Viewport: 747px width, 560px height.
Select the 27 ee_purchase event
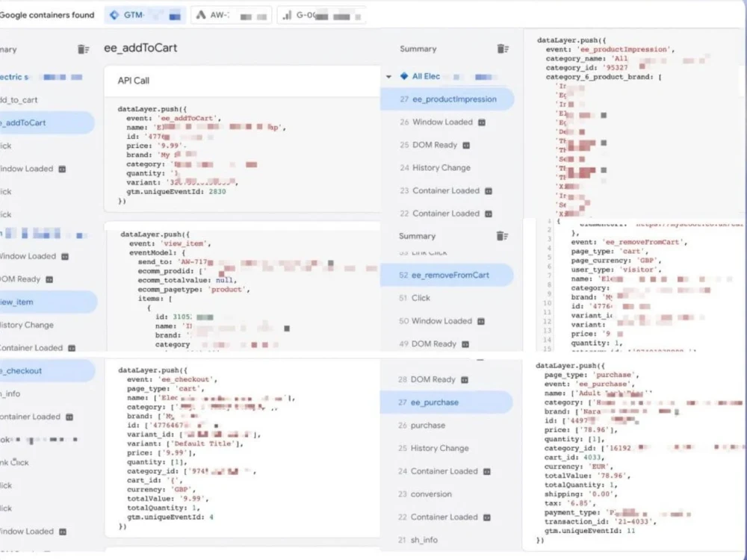[447, 402]
